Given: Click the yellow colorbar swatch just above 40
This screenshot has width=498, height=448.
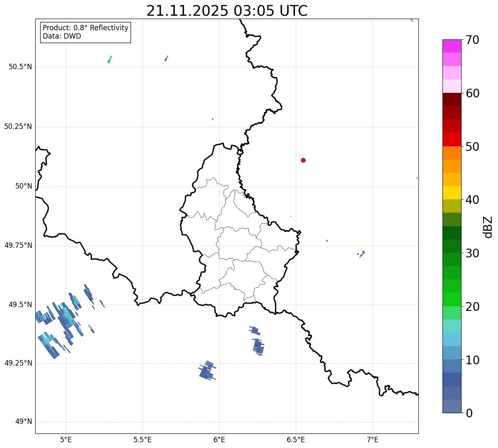Looking at the screenshot, I should [x=452, y=193].
